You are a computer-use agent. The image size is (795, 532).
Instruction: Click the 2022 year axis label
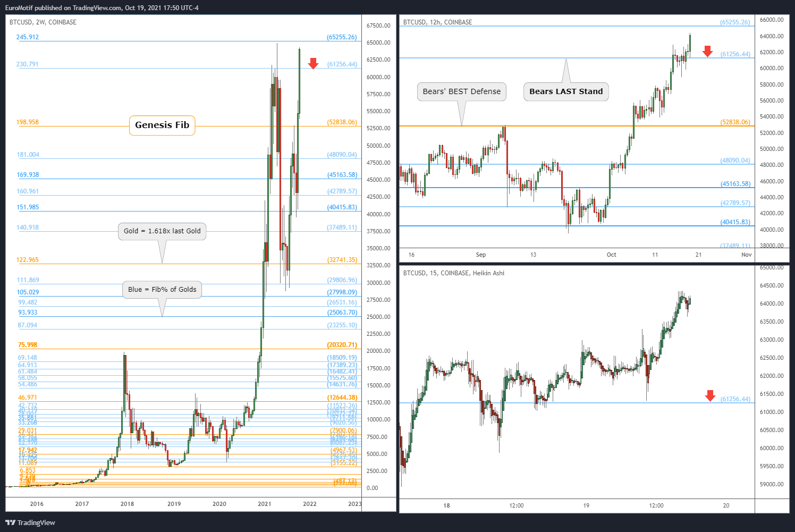(309, 504)
